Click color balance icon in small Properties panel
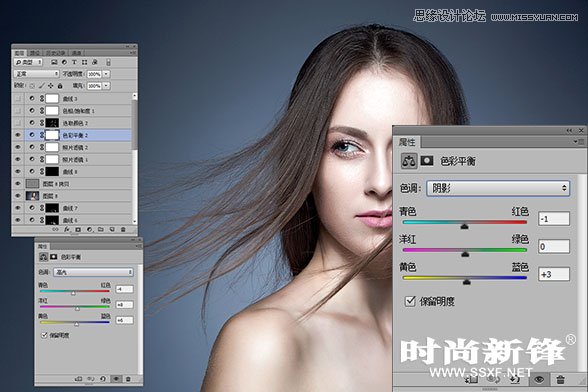Image resolution: width=588 pixels, height=392 pixels. (44, 257)
